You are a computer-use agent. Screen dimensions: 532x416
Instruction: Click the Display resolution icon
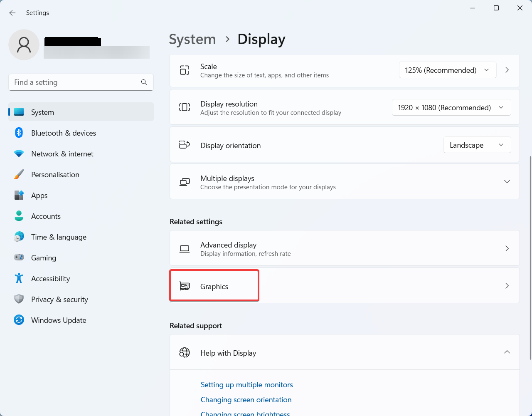185,107
